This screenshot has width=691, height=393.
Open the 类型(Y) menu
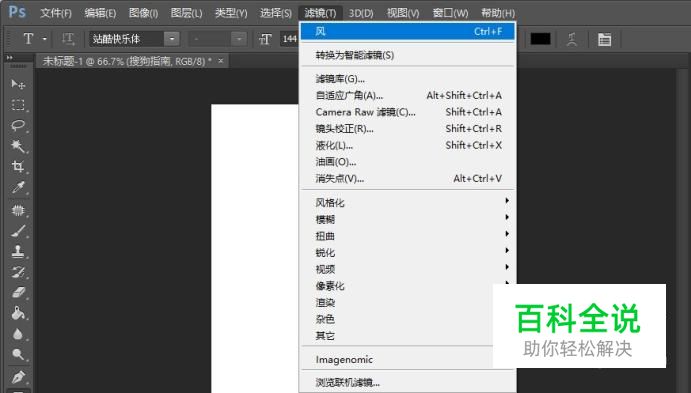[x=231, y=13]
